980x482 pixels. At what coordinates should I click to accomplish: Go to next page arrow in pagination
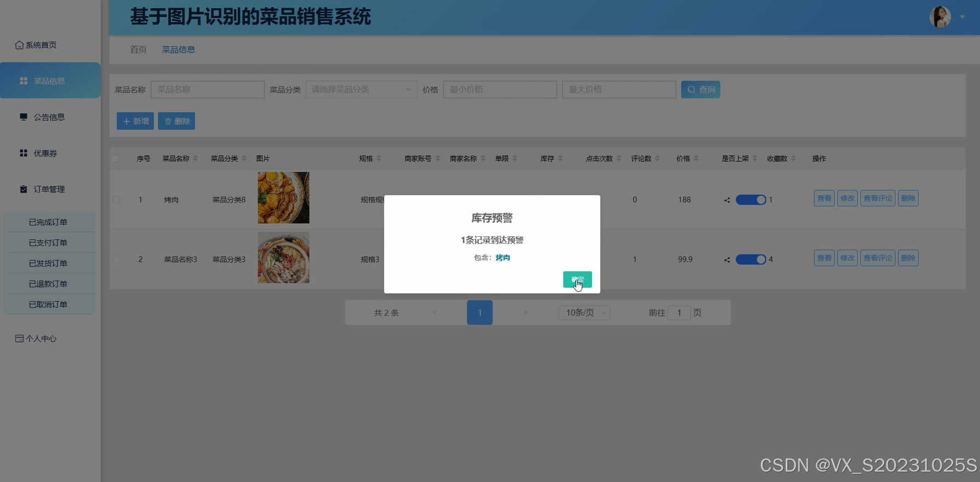pyautogui.click(x=525, y=312)
